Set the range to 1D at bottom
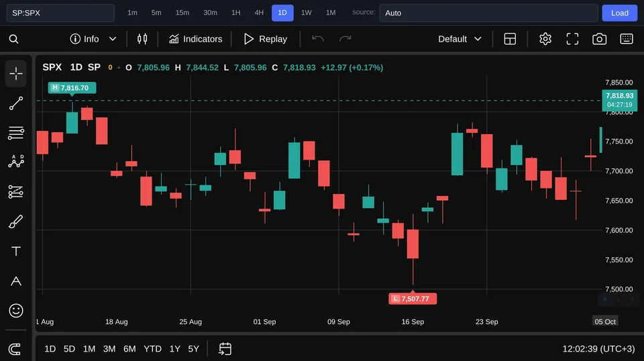 tap(50, 349)
